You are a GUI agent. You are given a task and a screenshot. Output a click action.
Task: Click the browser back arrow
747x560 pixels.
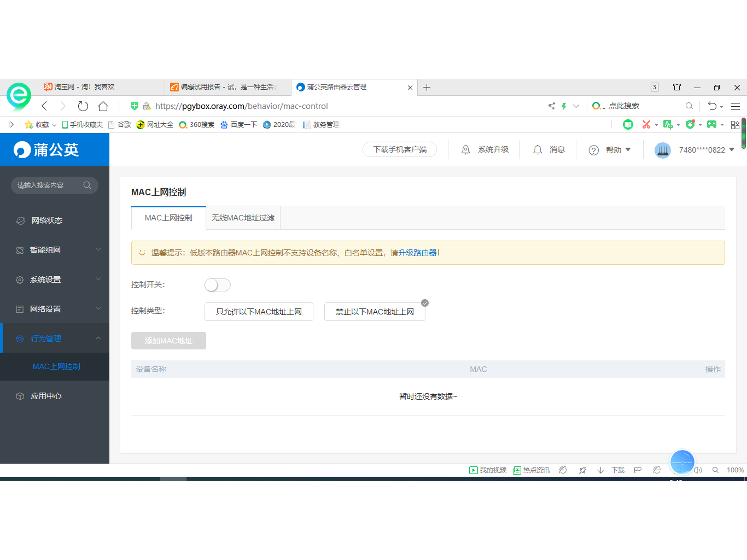(x=44, y=106)
